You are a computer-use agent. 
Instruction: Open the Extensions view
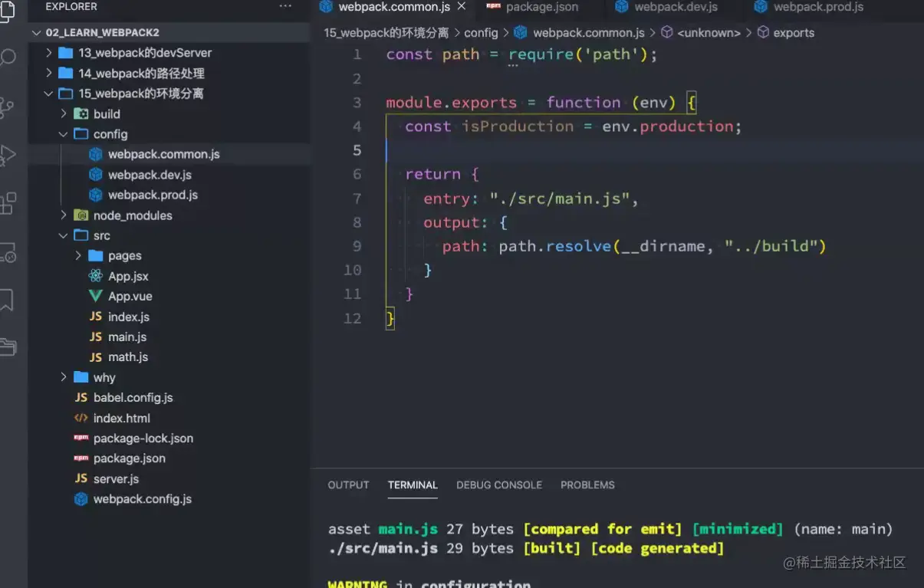(x=8, y=203)
